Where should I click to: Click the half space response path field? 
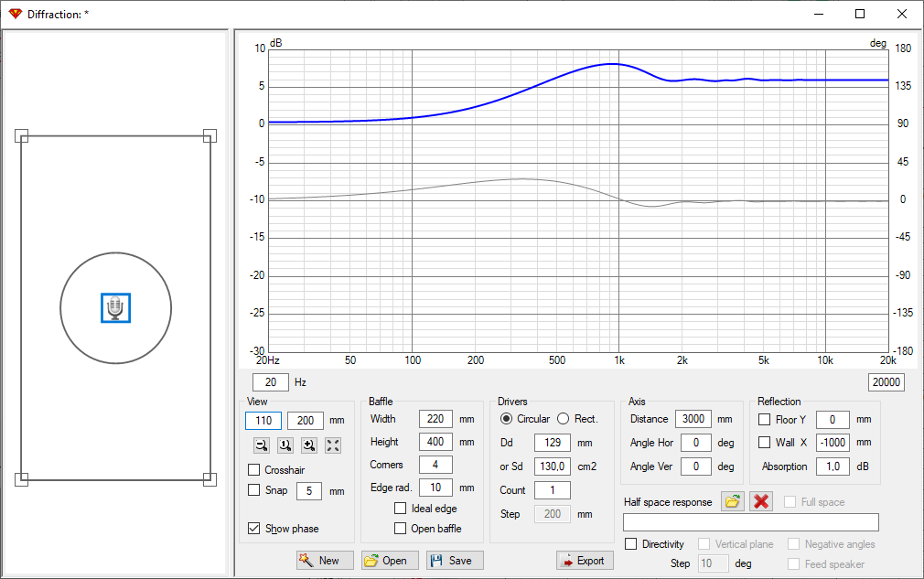pyautogui.click(x=751, y=522)
